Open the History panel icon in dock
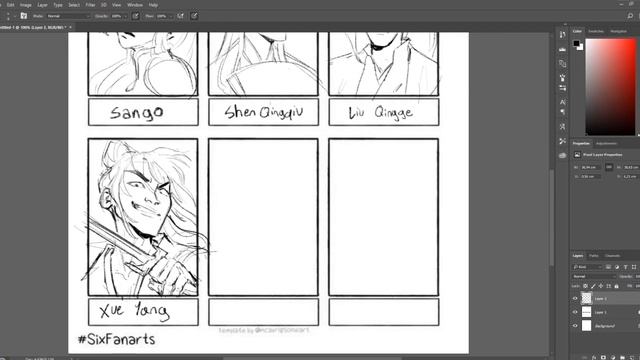 [562, 35]
